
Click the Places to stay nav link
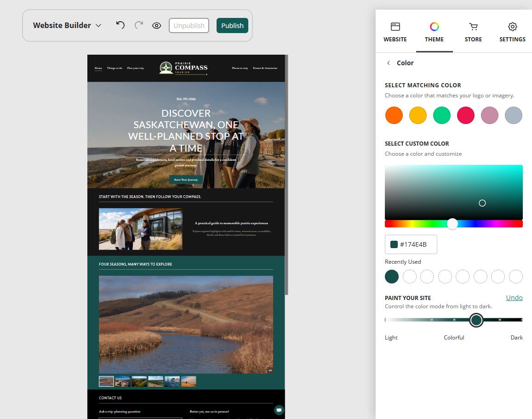coord(240,68)
